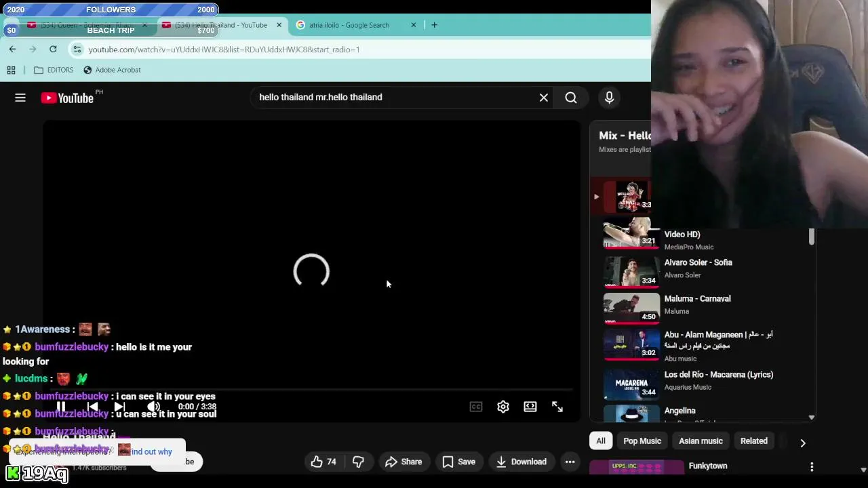This screenshot has width=868, height=488.
Task: Open the YouTube hamburger guide menu
Action: (20, 98)
